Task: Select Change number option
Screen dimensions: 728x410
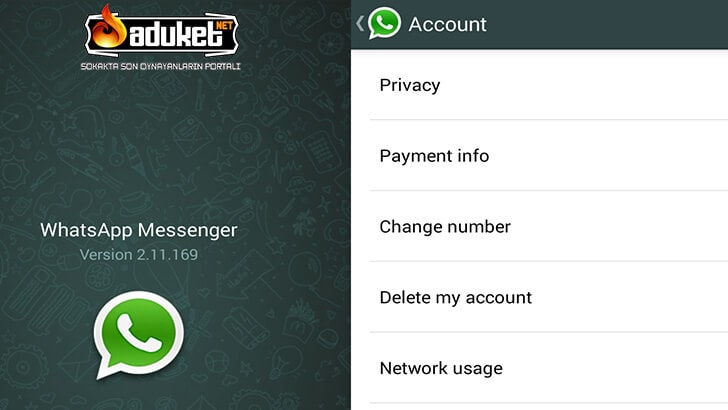Action: [x=549, y=227]
